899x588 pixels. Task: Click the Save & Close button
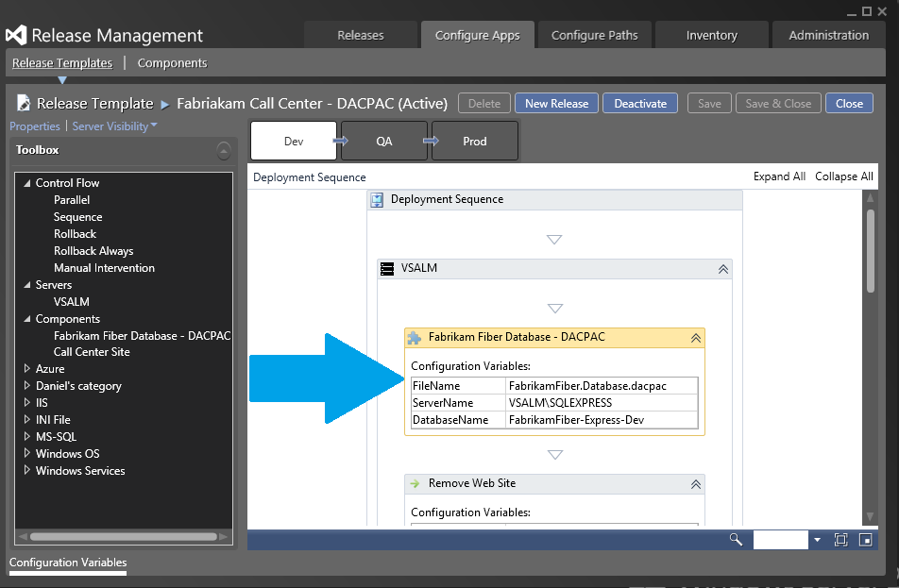point(778,103)
